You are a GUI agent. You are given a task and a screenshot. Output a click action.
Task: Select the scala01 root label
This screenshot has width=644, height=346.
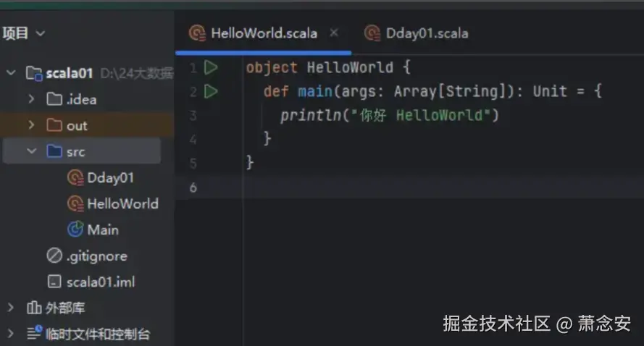tap(70, 73)
